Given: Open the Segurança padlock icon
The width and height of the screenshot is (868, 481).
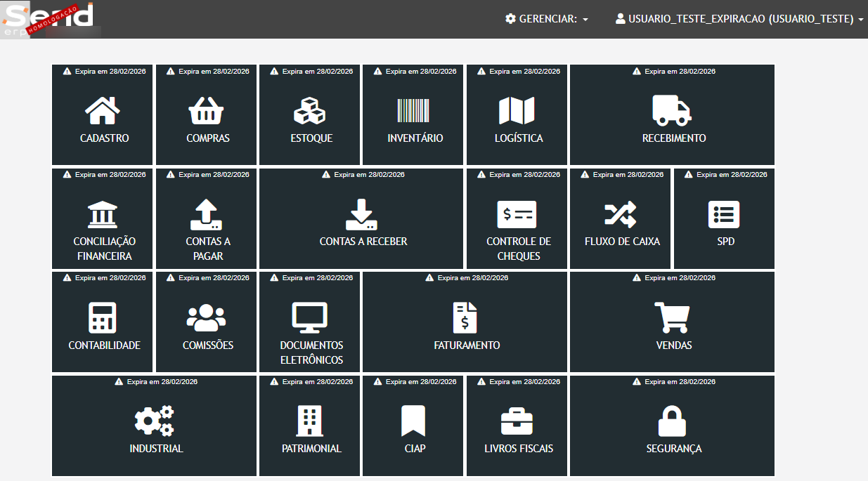Looking at the screenshot, I should pos(672,421).
